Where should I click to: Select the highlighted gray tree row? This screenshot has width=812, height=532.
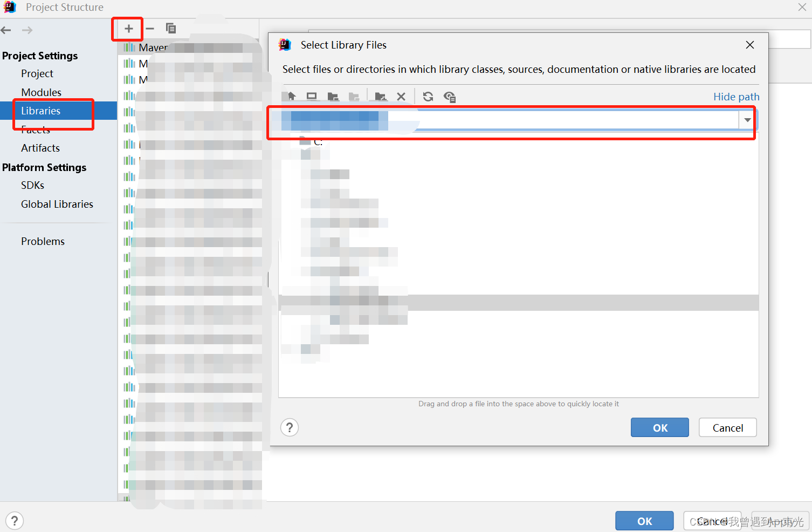tap(519, 303)
